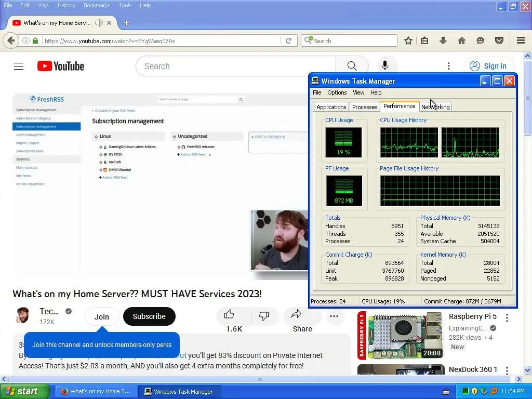Click the YouTube logo
This screenshot has width=532, height=399.
(x=61, y=66)
